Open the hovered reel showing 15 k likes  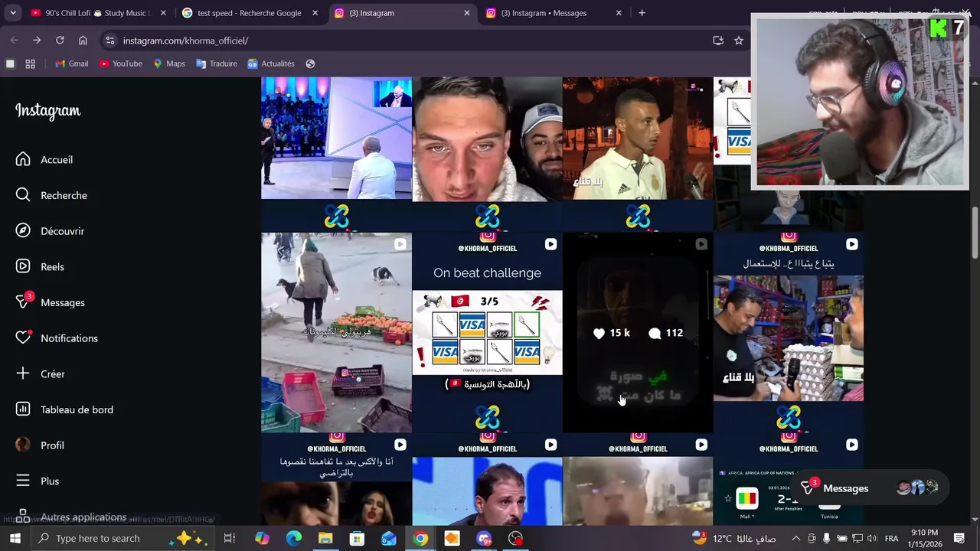(x=638, y=333)
